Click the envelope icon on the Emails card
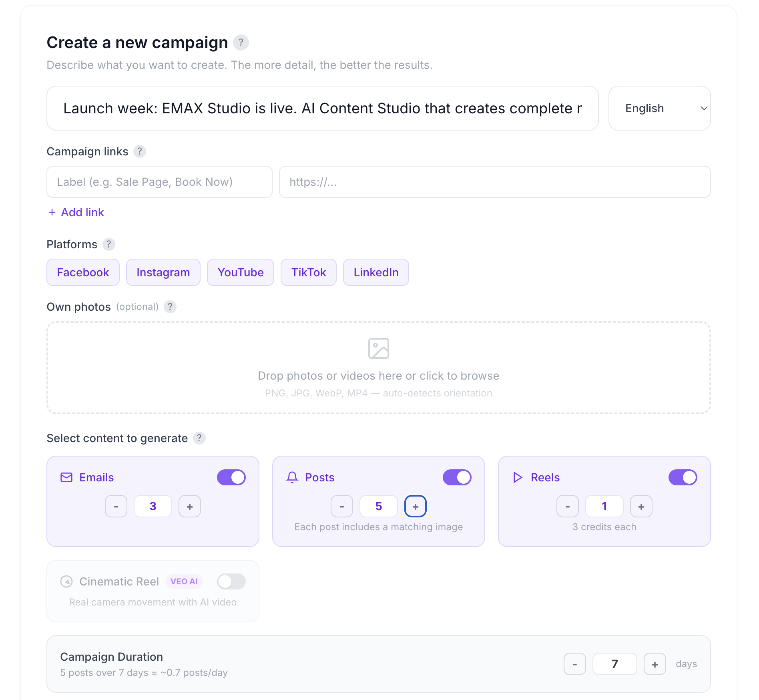 66,477
